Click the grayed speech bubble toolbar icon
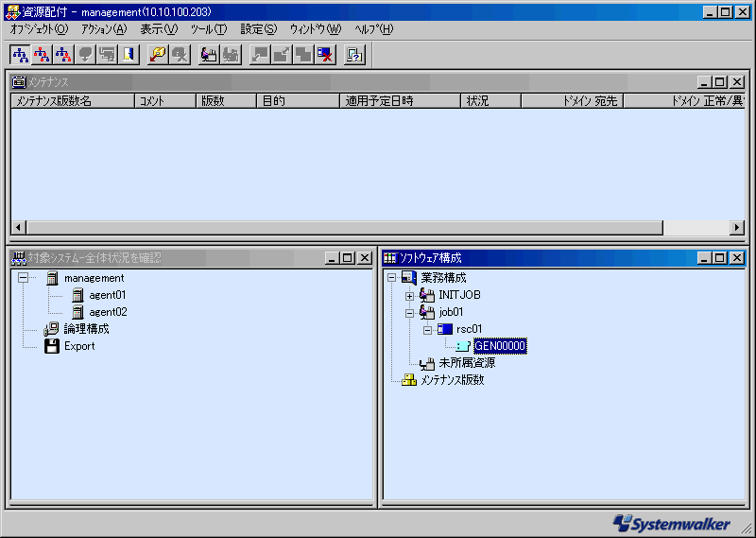Viewport: 756px width, 538px height. tap(85, 55)
